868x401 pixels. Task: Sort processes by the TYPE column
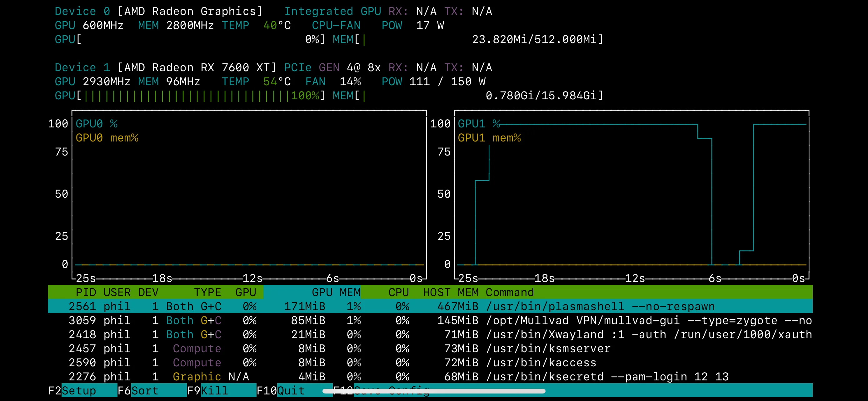click(x=207, y=292)
